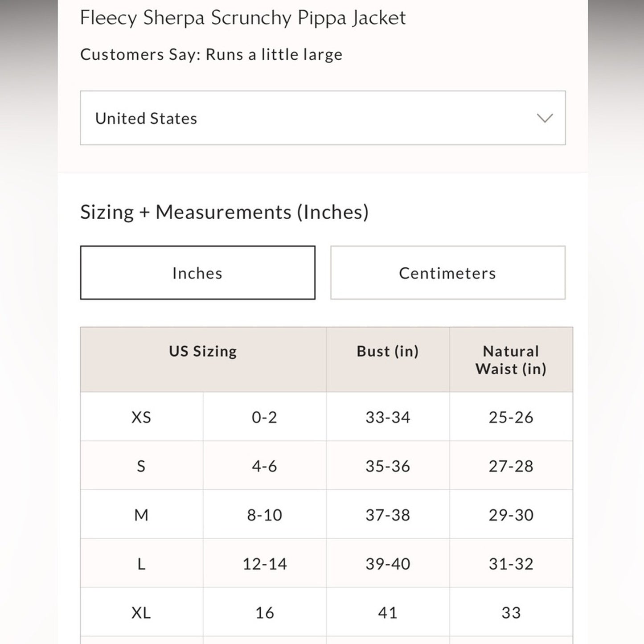Select the Inches unit button

click(197, 273)
